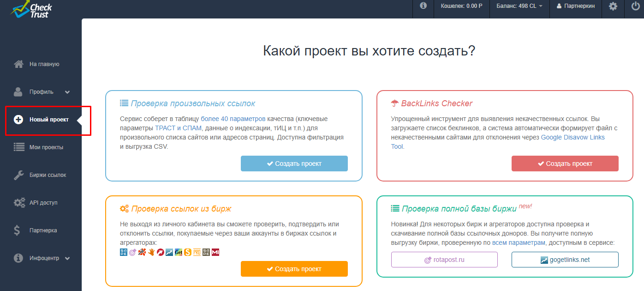The height and width of the screenshot is (291, 644).
Task: Click the Проверка полной базы биржи heading
Action: (x=459, y=209)
